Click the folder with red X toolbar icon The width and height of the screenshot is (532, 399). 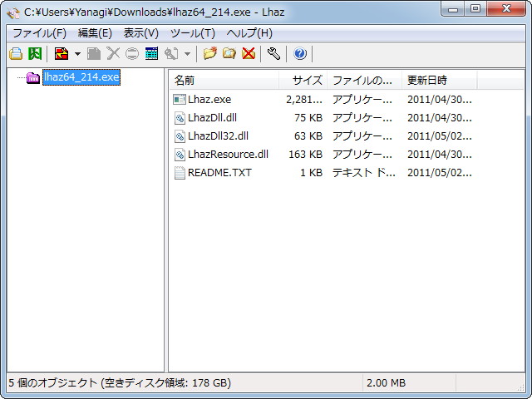pos(249,53)
